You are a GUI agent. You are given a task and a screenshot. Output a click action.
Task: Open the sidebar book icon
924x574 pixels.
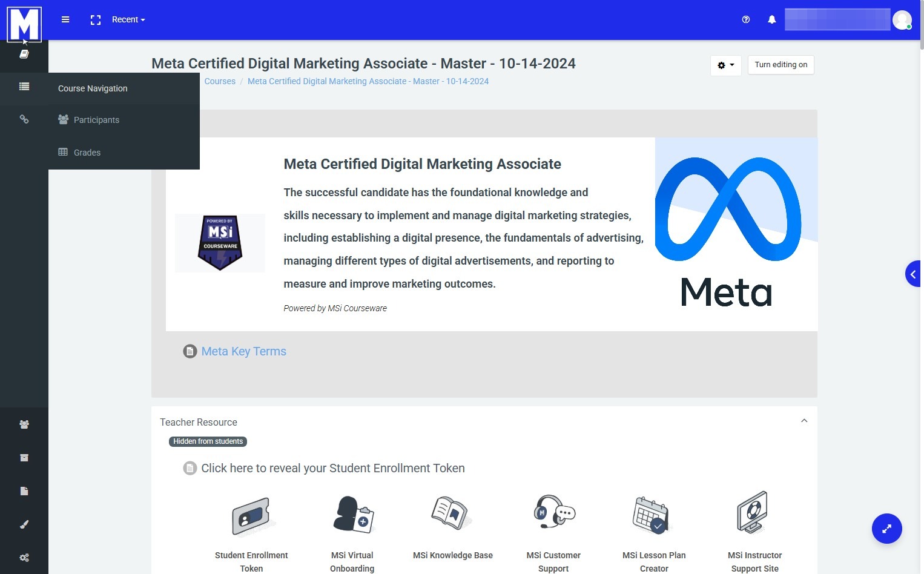24,54
